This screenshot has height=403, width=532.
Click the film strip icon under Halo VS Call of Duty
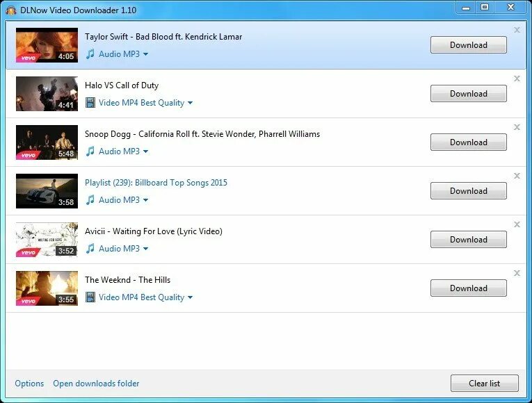[90, 102]
